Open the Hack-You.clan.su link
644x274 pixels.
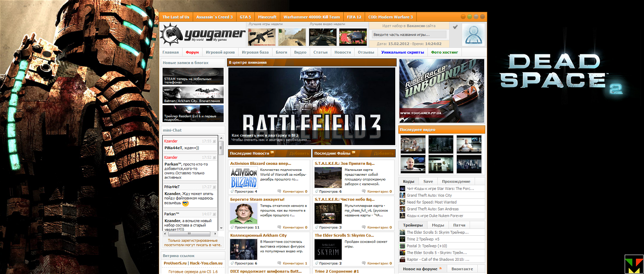pyautogui.click(x=206, y=263)
